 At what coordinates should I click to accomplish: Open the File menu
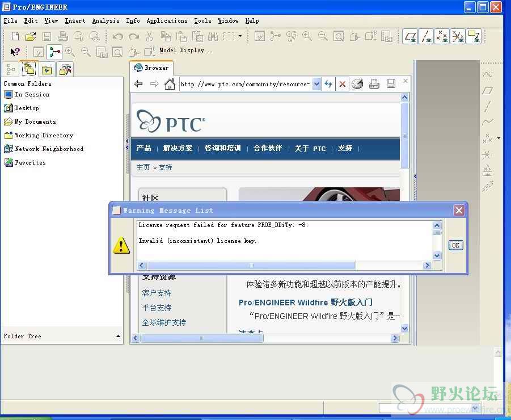coord(10,20)
